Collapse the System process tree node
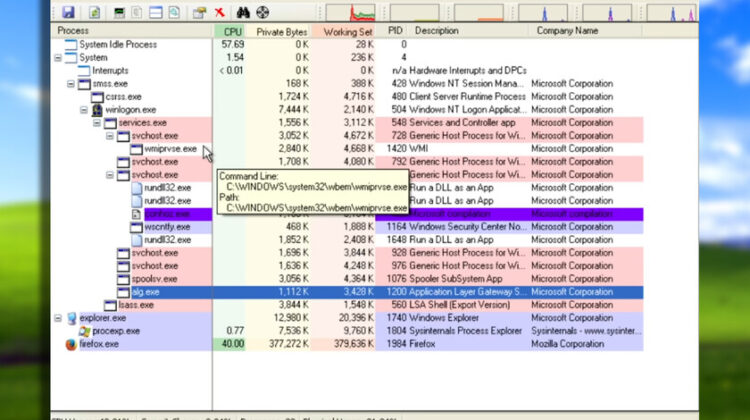 [x=58, y=58]
